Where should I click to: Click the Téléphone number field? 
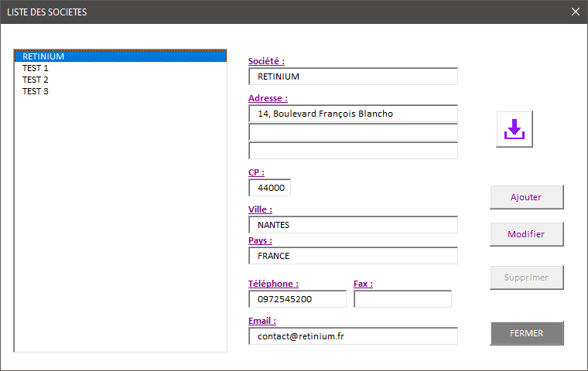pyautogui.click(x=297, y=299)
